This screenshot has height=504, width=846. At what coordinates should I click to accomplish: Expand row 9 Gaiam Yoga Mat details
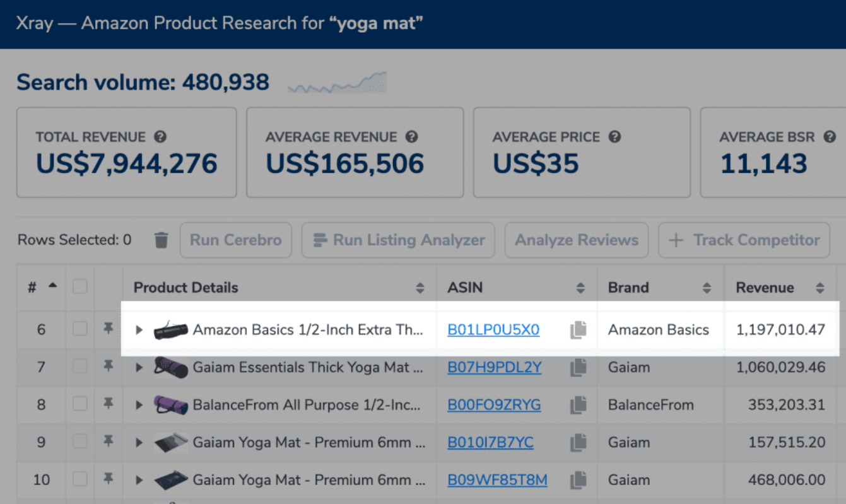pyautogui.click(x=139, y=442)
